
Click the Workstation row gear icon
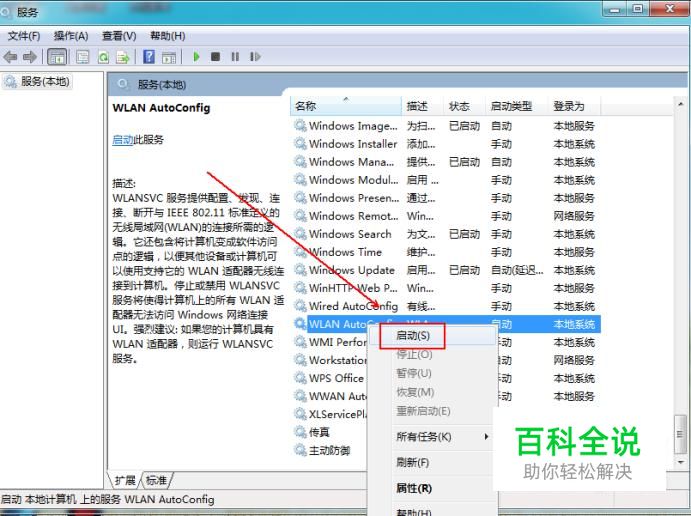[301, 360]
